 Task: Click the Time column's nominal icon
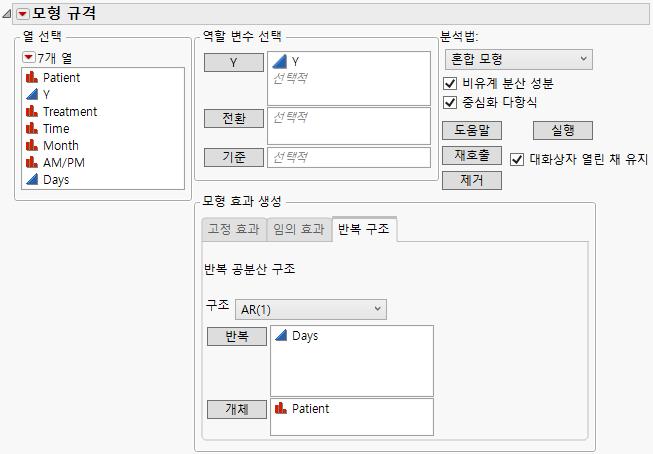[32, 128]
